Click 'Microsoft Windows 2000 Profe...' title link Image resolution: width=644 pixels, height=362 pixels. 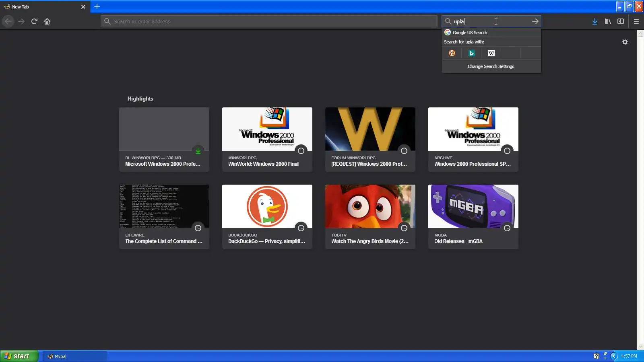pyautogui.click(x=163, y=164)
